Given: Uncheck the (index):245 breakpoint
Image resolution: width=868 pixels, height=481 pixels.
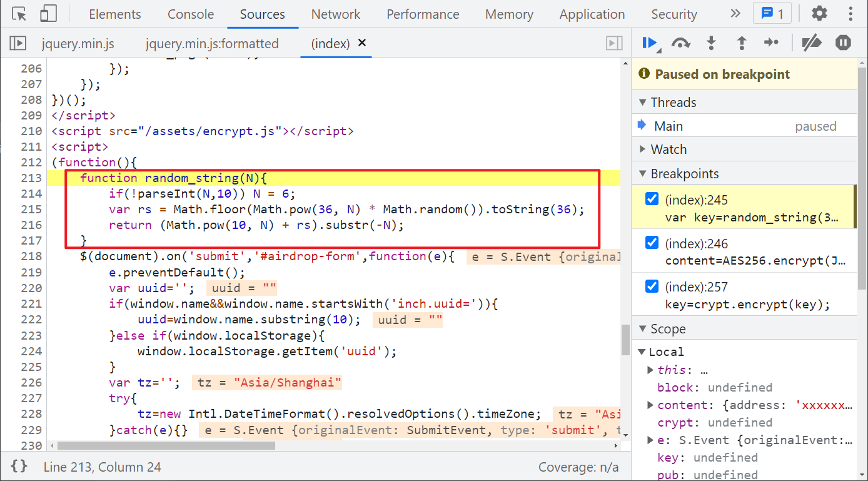Looking at the screenshot, I should (652, 200).
